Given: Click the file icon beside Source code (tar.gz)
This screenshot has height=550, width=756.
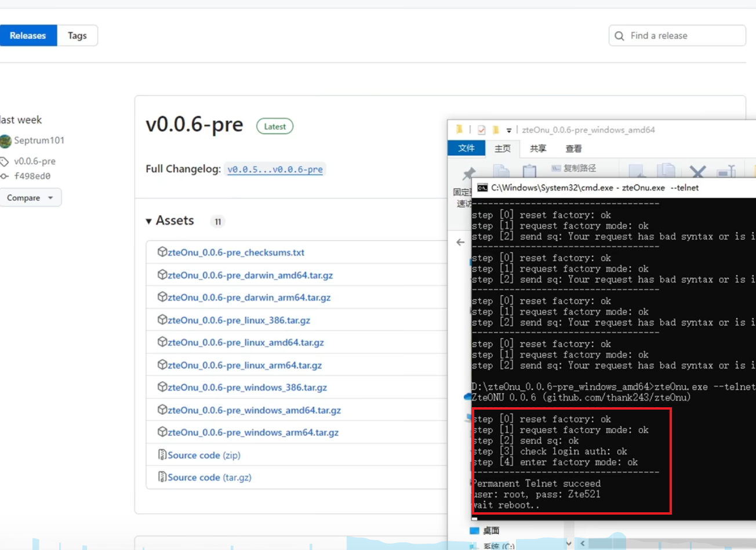Looking at the screenshot, I should pos(162,476).
